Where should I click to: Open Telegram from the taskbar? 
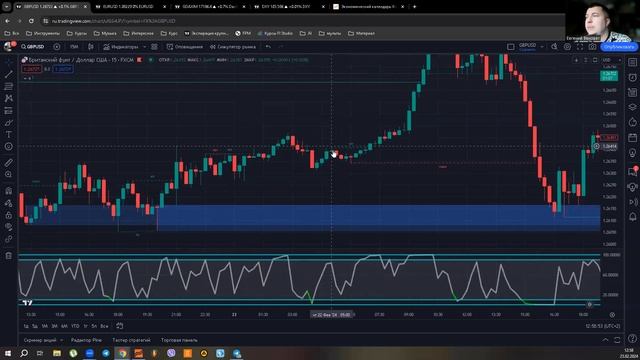[106, 353]
